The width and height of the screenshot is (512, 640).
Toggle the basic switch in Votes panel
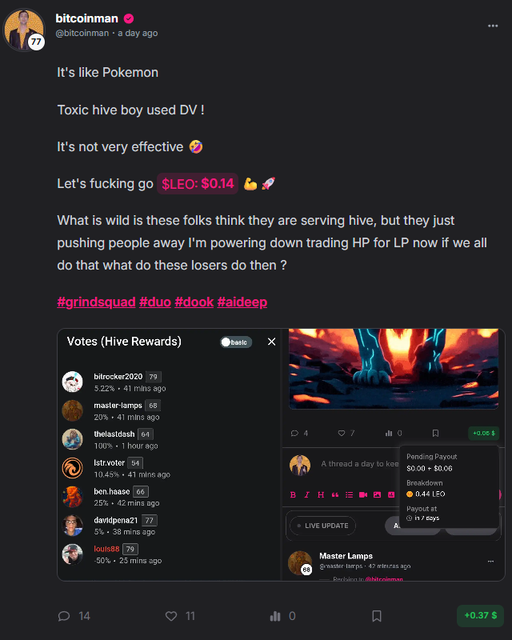[x=236, y=342]
